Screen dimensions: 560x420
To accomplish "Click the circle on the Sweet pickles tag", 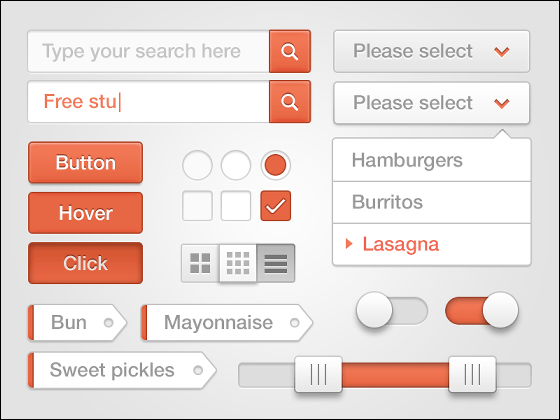I will point(198,370).
